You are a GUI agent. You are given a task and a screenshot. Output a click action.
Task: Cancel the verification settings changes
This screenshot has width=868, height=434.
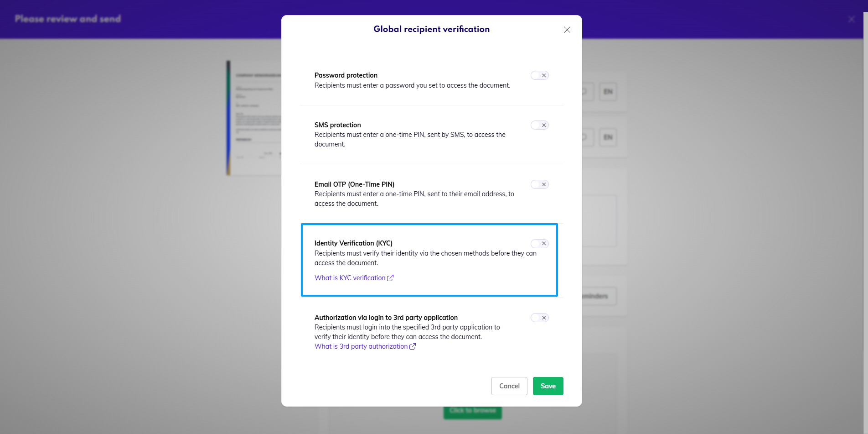click(509, 386)
